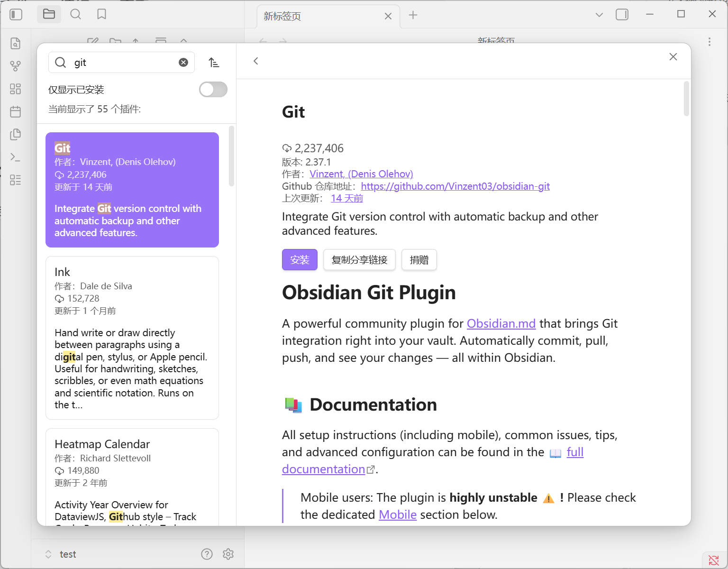Select the Git plugin card in the results
This screenshot has height=569, width=728.
[132, 190]
